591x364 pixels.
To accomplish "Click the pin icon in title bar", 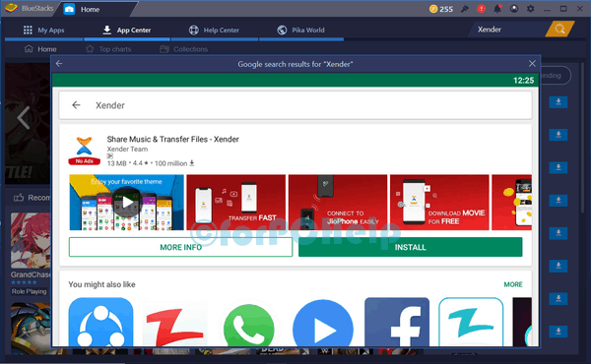I will (x=465, y=9).
